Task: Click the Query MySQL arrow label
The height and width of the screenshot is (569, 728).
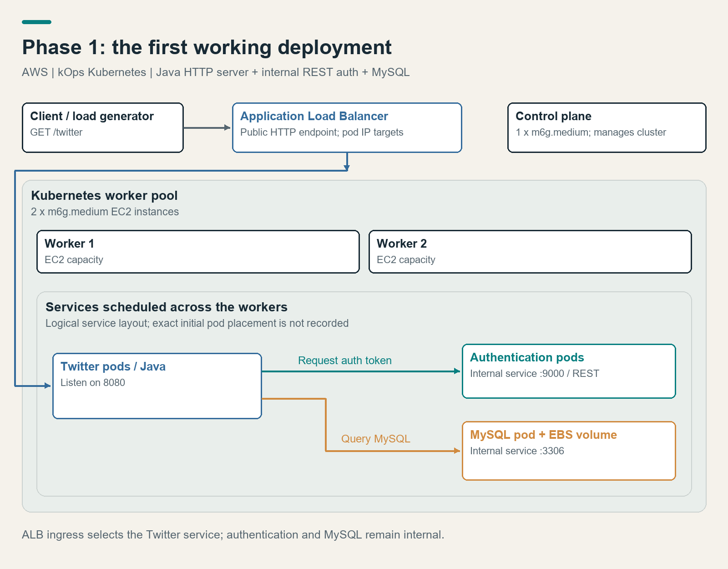Action: (376, 439)
